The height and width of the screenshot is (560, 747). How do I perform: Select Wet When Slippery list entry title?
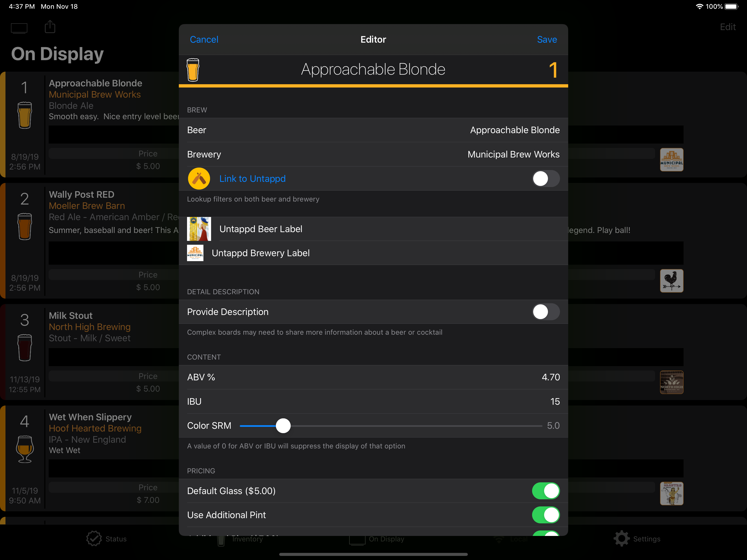click(x=90, y=417)
